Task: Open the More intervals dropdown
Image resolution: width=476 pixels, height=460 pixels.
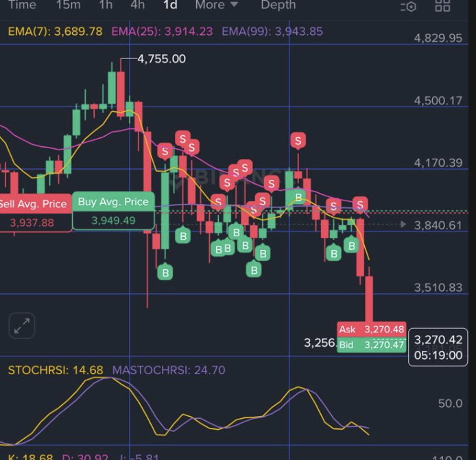Action: click(217, 5)
